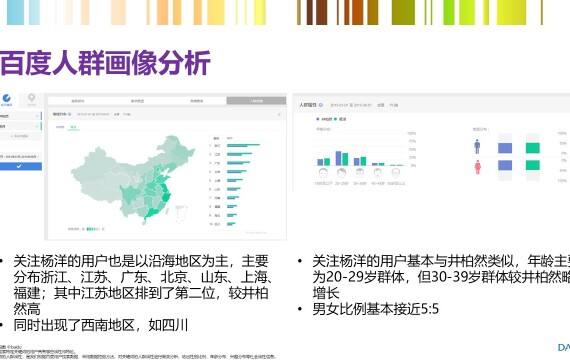Toggle the green series legend dot
Viewport: 570px width, 360px height.
336,119
